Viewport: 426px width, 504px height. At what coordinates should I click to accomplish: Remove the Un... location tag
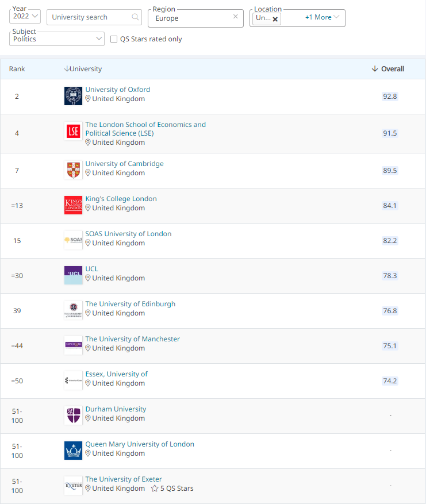[x=275, y=19]
